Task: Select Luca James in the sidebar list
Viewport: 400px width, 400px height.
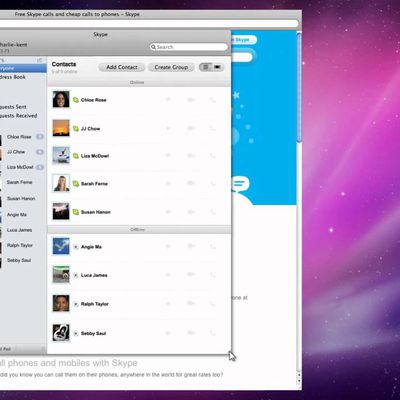Action: click(19, 230)
